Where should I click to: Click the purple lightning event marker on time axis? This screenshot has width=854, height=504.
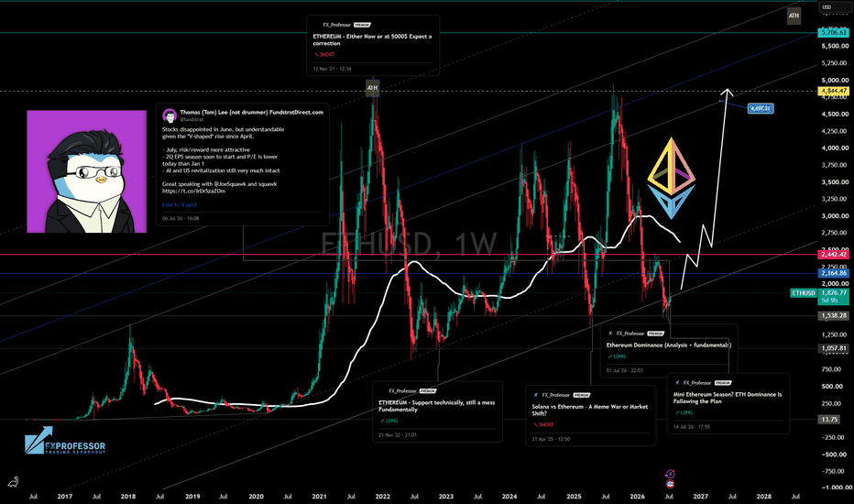coord(670,474)
